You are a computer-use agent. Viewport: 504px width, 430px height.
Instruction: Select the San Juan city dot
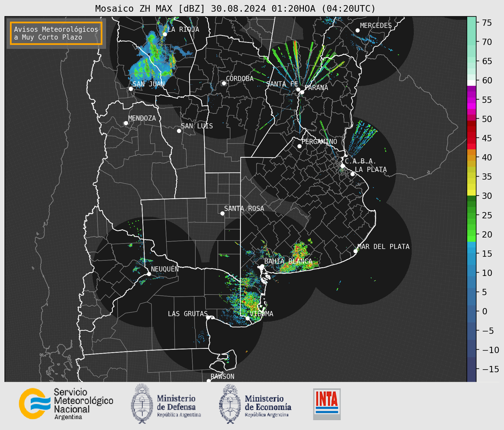(x=131, y=89)
